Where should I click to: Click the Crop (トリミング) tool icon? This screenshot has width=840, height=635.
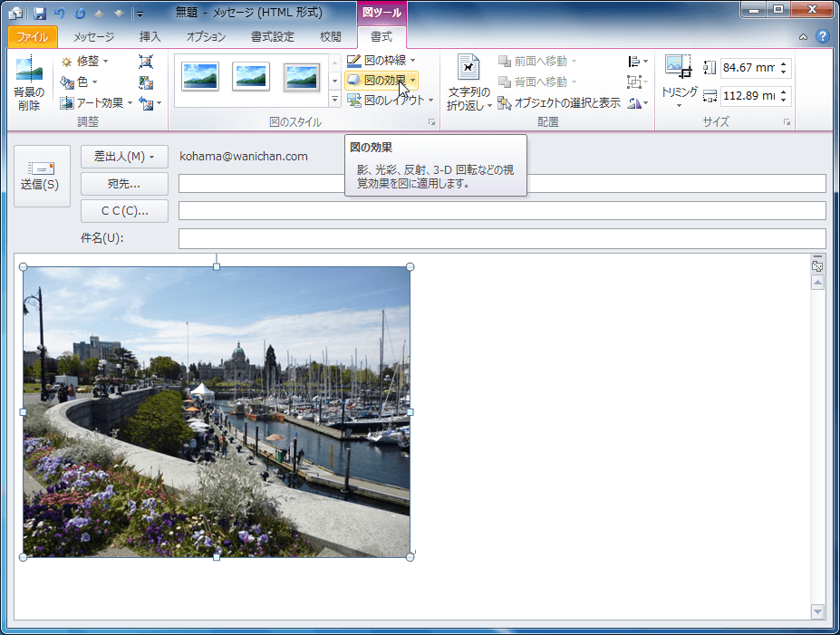click(679, 66)
